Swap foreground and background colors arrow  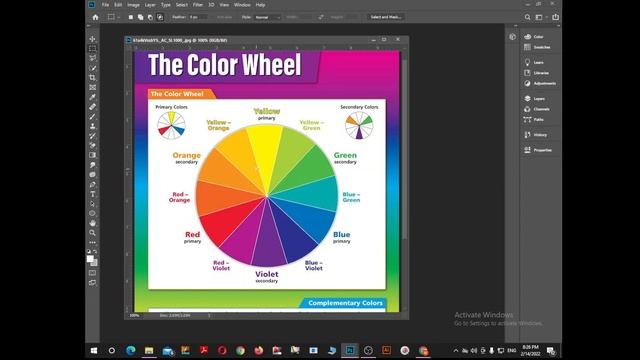pyautogui.click(x=96, y=251)
